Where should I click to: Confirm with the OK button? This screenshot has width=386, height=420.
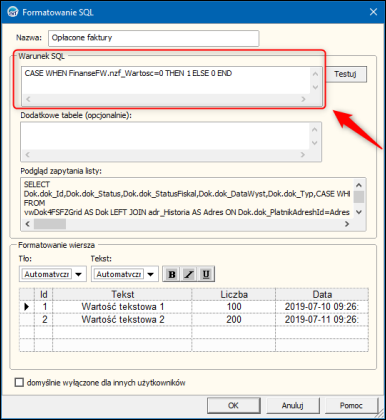coord(233,405)
